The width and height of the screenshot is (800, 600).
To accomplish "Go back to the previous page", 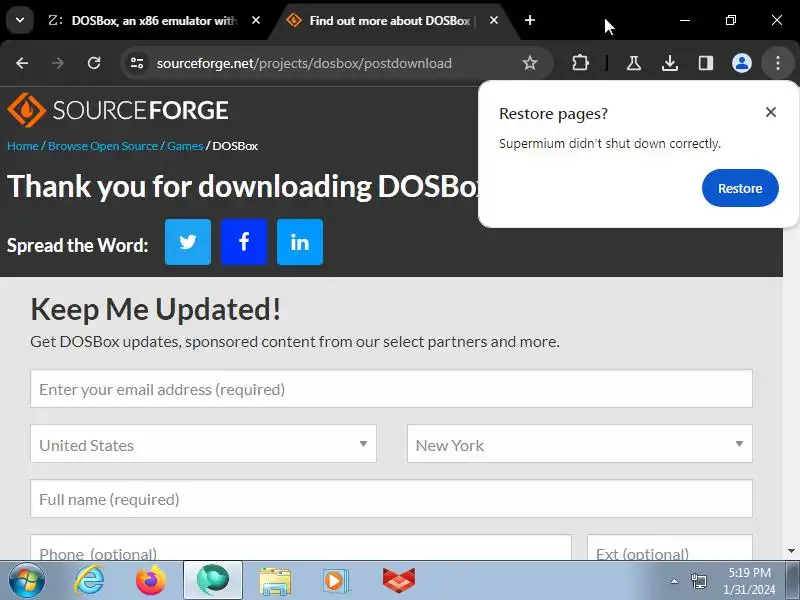I will (x=22, y=63).
